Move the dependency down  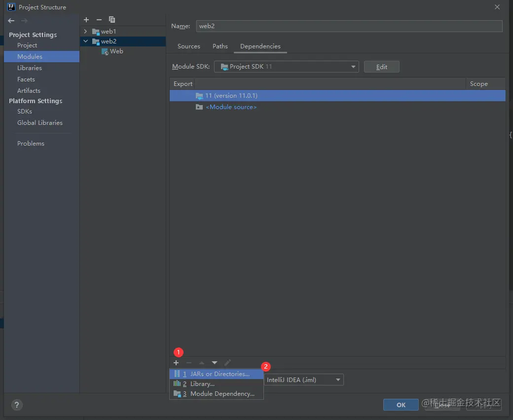coord(215,363)
